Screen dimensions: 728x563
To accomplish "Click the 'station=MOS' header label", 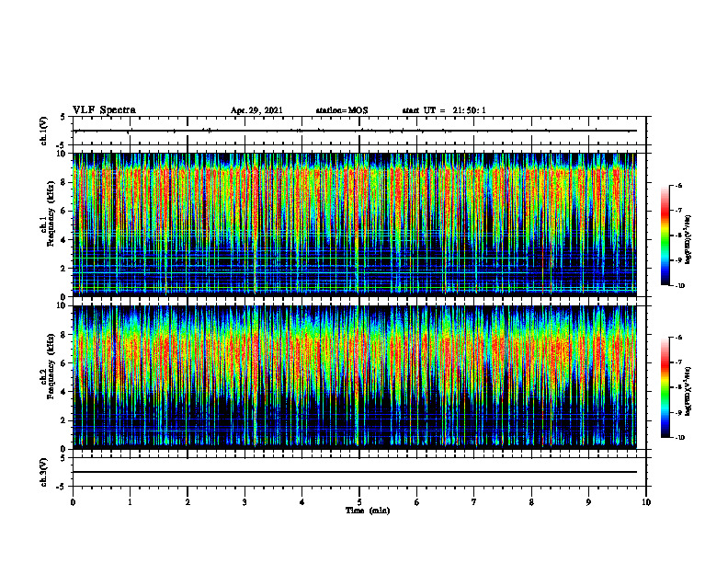I will click(x=342, y=110).
